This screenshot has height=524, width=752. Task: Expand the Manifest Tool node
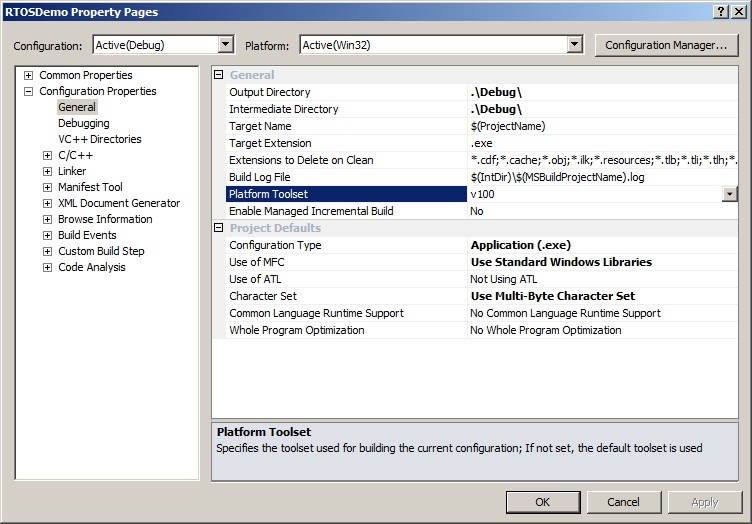coord(47,187)
